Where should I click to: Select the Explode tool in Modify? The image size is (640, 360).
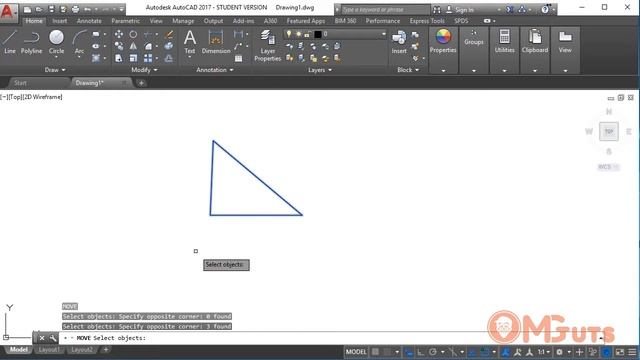coord(169,46)
